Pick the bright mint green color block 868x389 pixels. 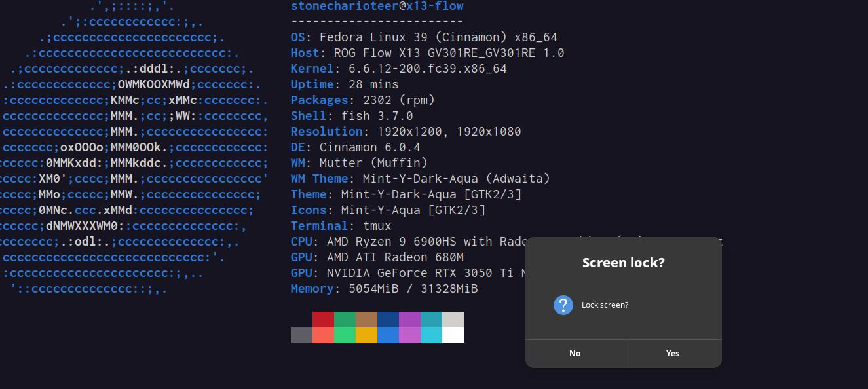[345, 335]
